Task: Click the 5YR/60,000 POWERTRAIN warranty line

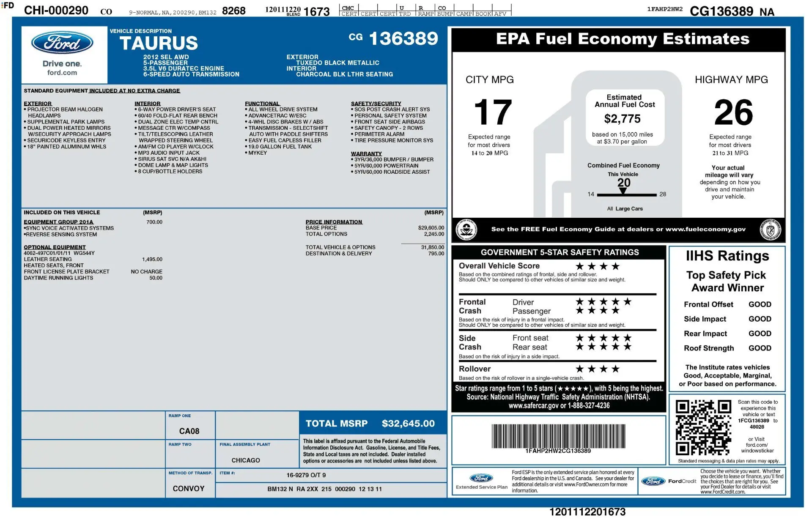Action: click(384, 166)
